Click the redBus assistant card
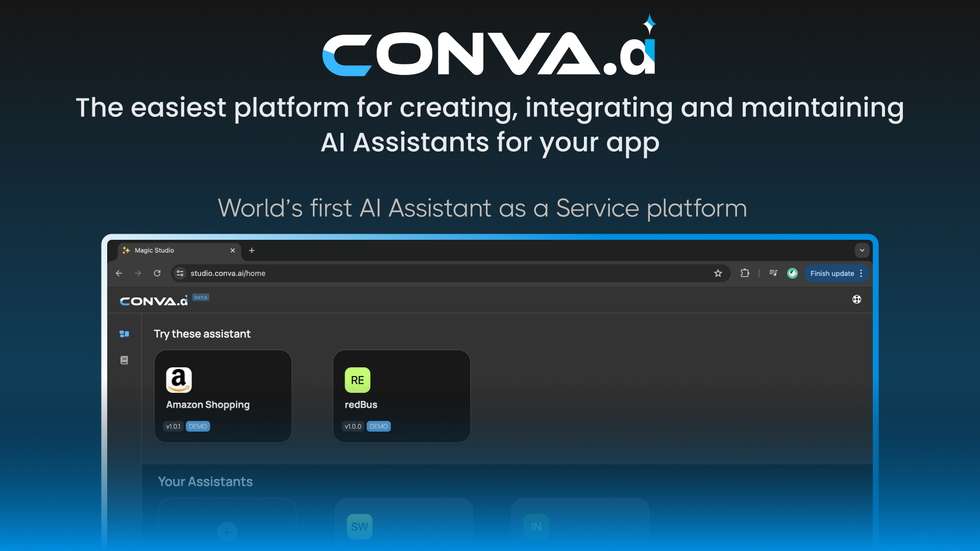Screen dimensions: 980x551 pyautogui.click(x=401, y=395)
